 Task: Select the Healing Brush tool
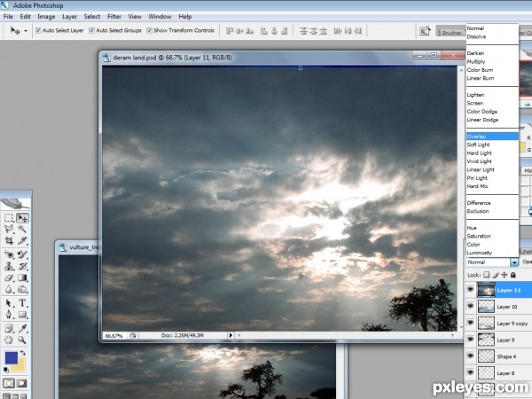[9, 254]
